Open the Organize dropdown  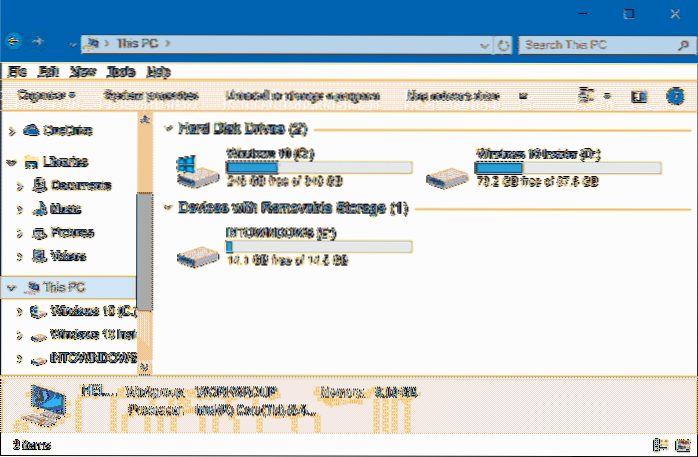47,96
